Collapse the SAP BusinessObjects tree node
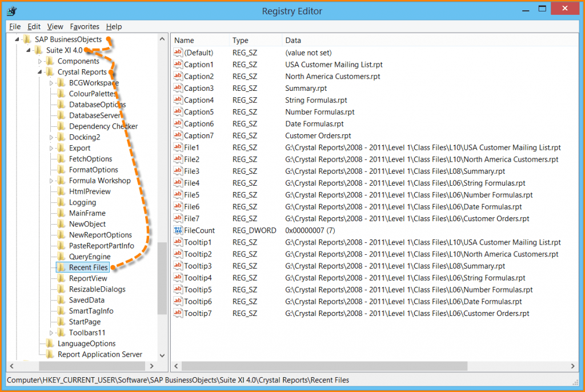Viewport: 585px width, 392px height. (17, 39)
